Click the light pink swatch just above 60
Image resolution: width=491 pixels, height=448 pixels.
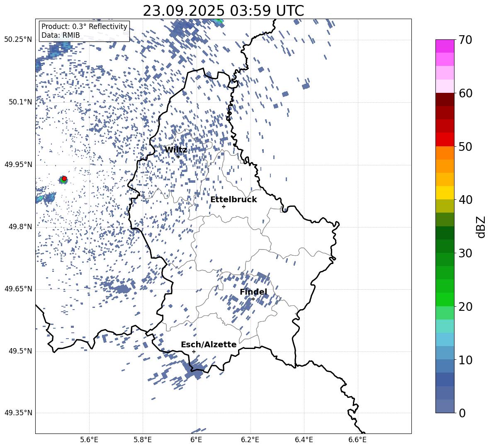click(445, 86)
